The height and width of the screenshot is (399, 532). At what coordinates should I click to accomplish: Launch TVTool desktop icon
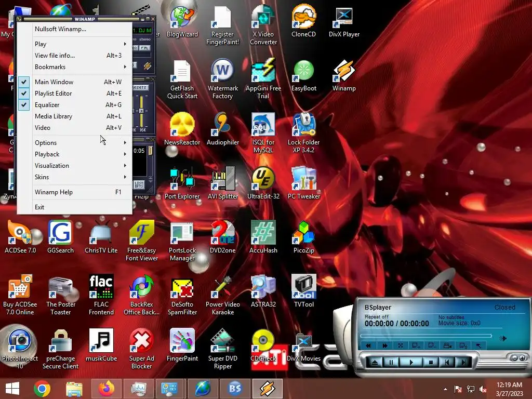pyautogui.click(x=303, y=292)
